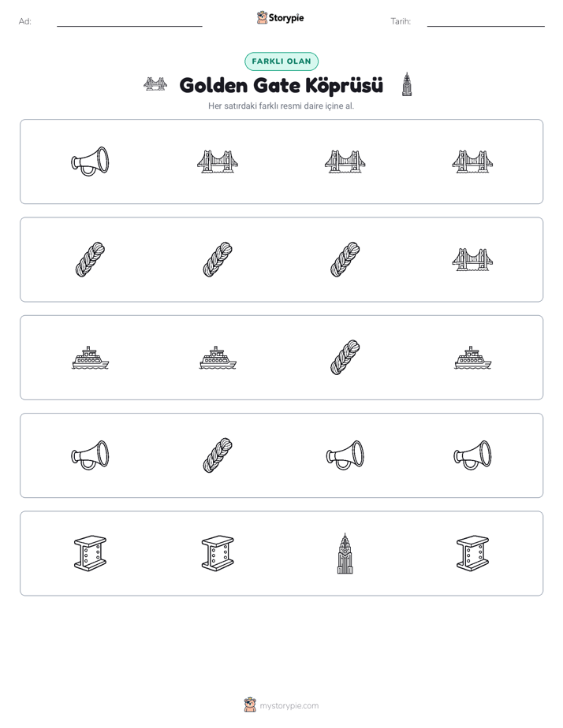Click the skyscraper in the steel beam row
This screenshot has height=728, width=563.
point(345,553)
